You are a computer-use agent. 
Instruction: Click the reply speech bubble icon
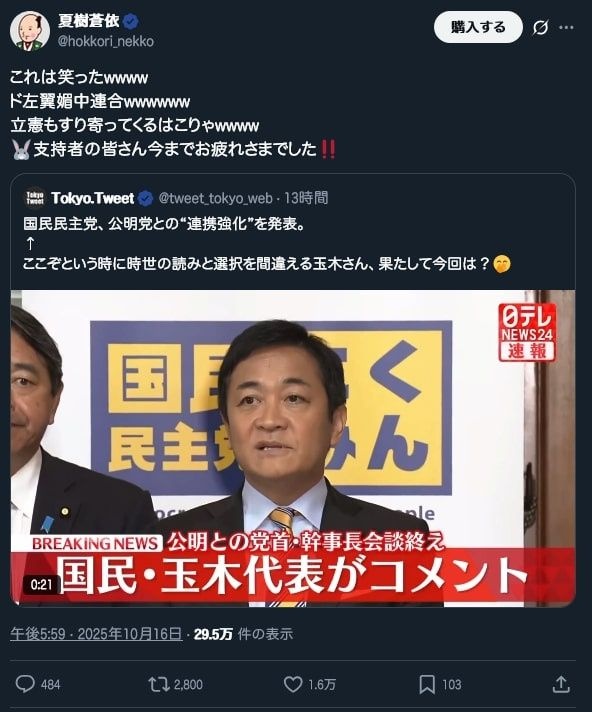point(25,684)
